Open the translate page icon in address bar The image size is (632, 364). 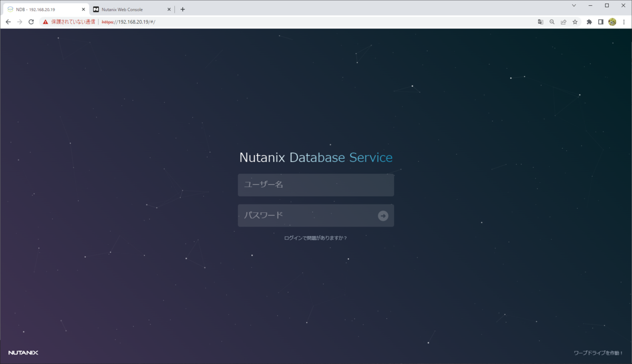coord(540,22)
